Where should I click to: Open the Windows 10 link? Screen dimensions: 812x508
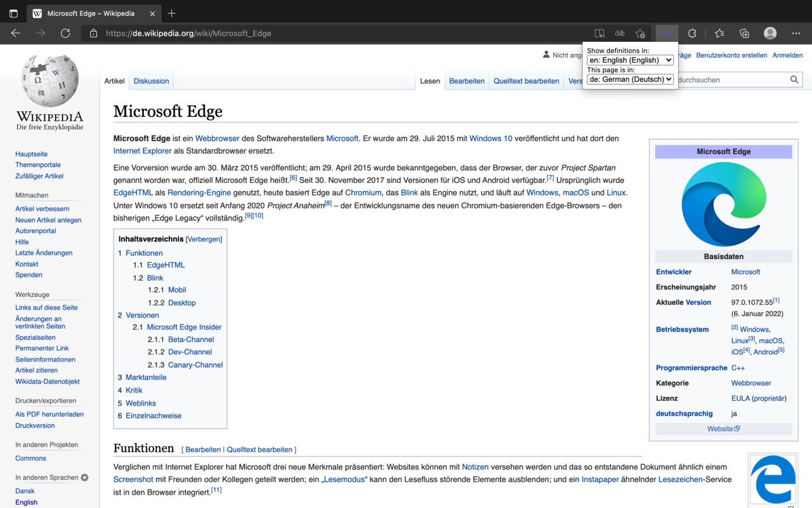491,138
